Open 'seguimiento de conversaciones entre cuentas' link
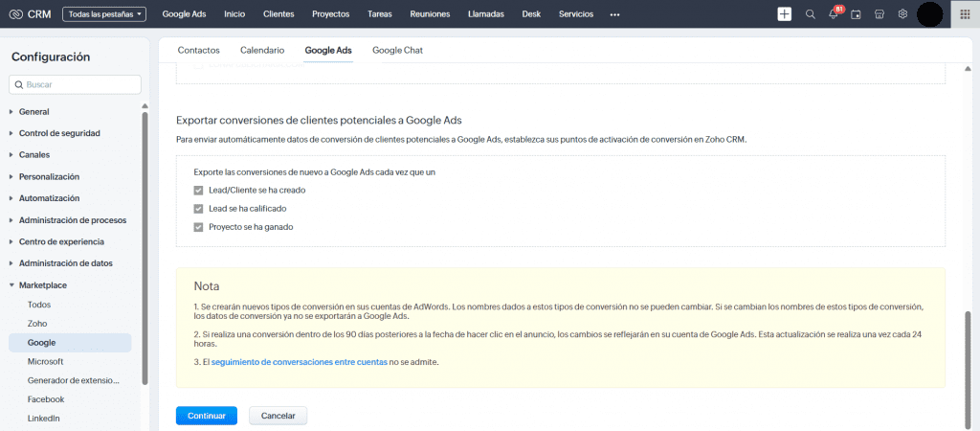Image resolution: width=980 pixels, height=431 pixels. point(299,362)
